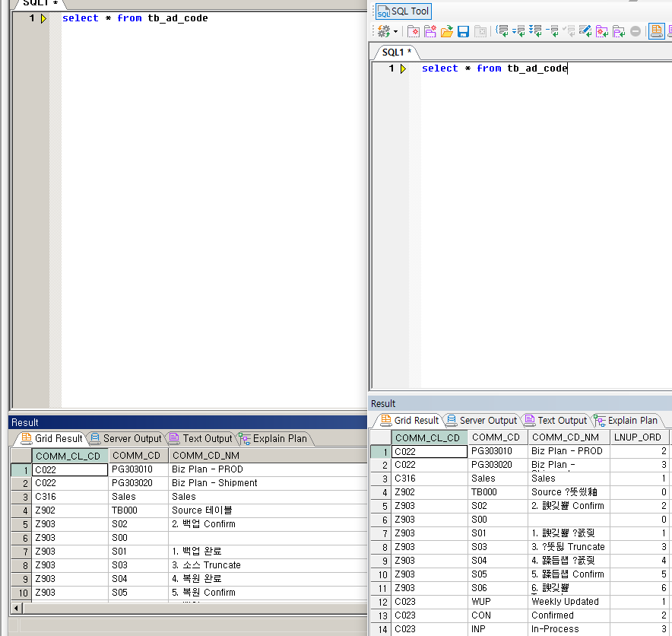The height and width of the screenshot is (636, 672).
Task: Open Text Output tab in right pane
Action: point(556,420)
